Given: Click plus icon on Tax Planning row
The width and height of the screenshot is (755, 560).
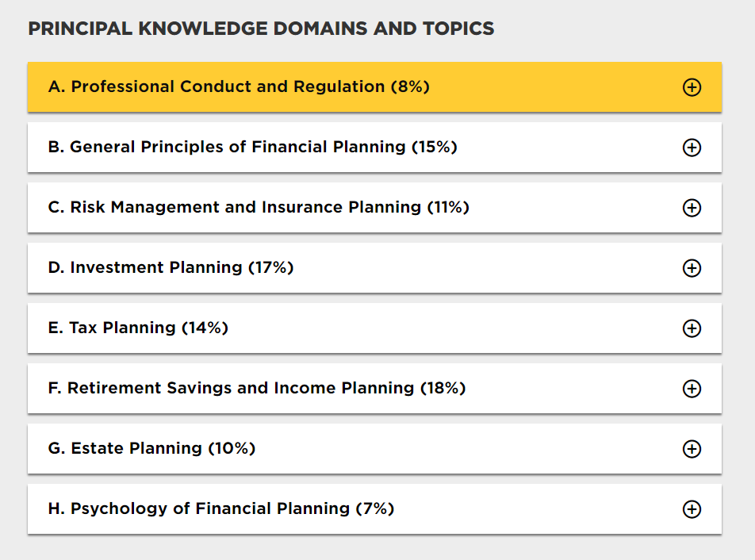Looking at the screenshot, I should click(692, 328).
